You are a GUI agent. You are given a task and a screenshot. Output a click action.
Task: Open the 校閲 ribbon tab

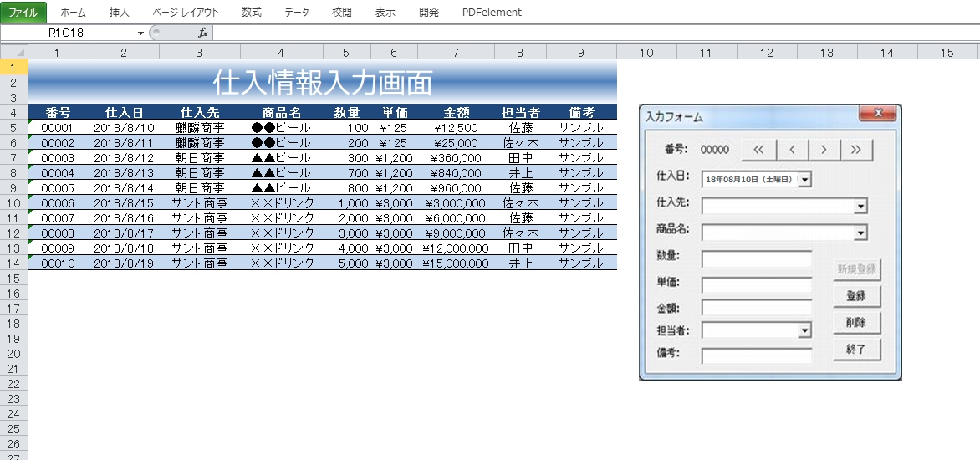(342, 12)
